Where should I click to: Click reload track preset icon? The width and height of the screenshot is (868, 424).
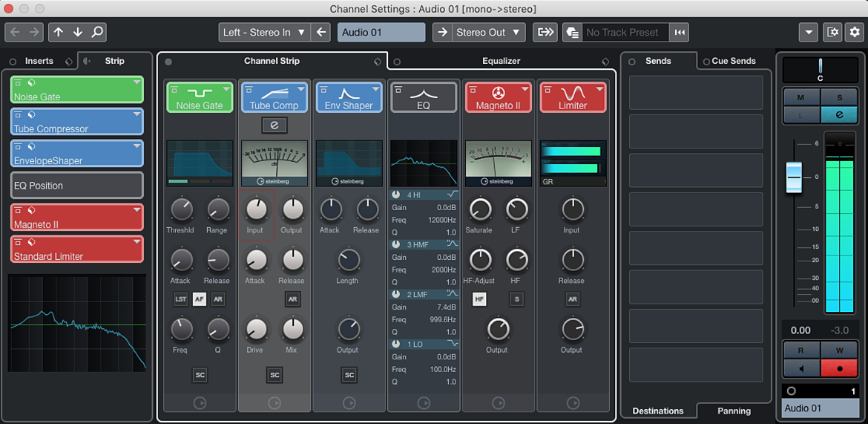[x=680, y=32]
